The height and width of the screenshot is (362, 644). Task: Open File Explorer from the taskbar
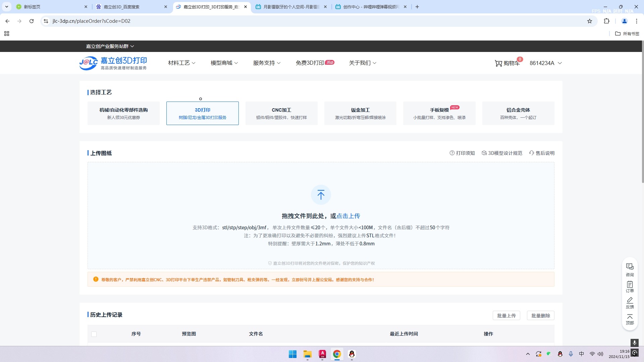(308, 354)
